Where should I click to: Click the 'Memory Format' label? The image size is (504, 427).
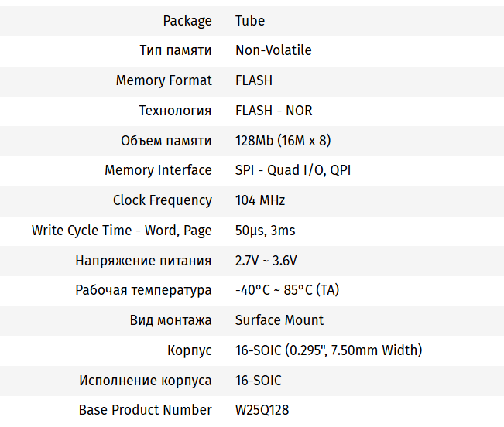(163, 80)
